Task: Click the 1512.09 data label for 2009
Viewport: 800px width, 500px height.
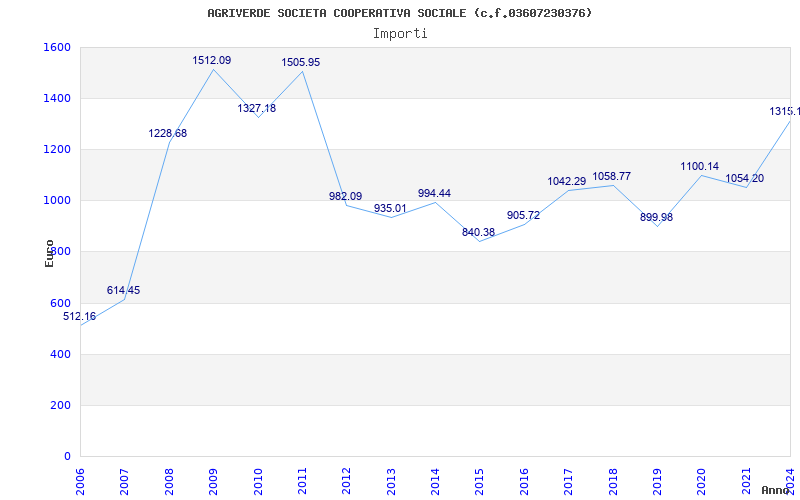Action: (212, 60)
